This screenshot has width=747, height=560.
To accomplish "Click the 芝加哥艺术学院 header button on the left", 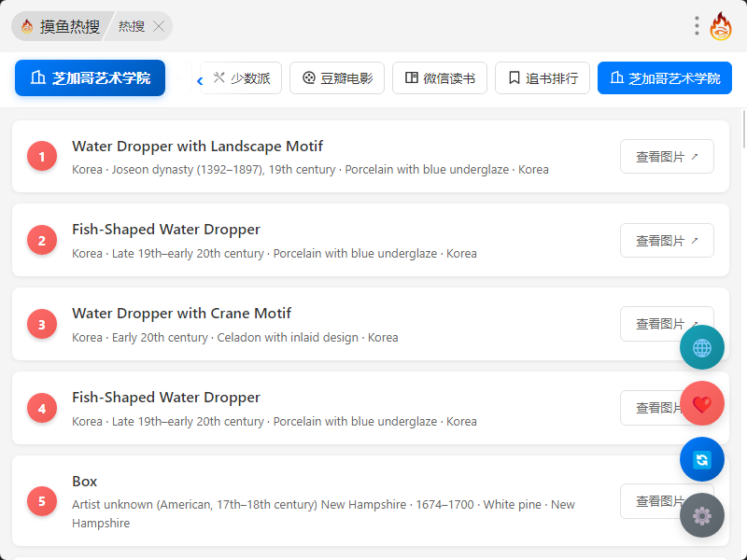I will tap(90, 78).
